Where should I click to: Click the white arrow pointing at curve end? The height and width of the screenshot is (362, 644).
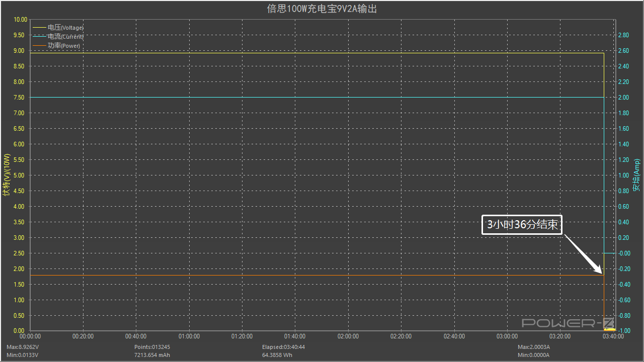pyautogui.click(x=584, y=255)
